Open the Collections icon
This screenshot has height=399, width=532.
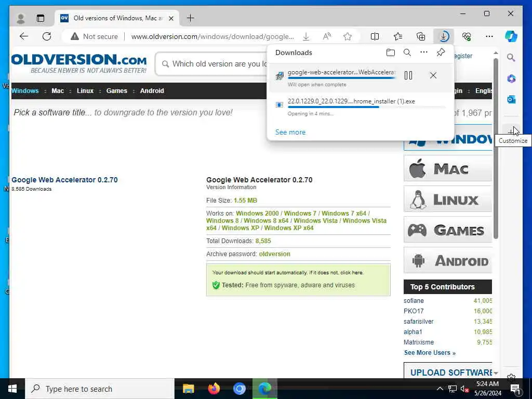tap(421, 36)
